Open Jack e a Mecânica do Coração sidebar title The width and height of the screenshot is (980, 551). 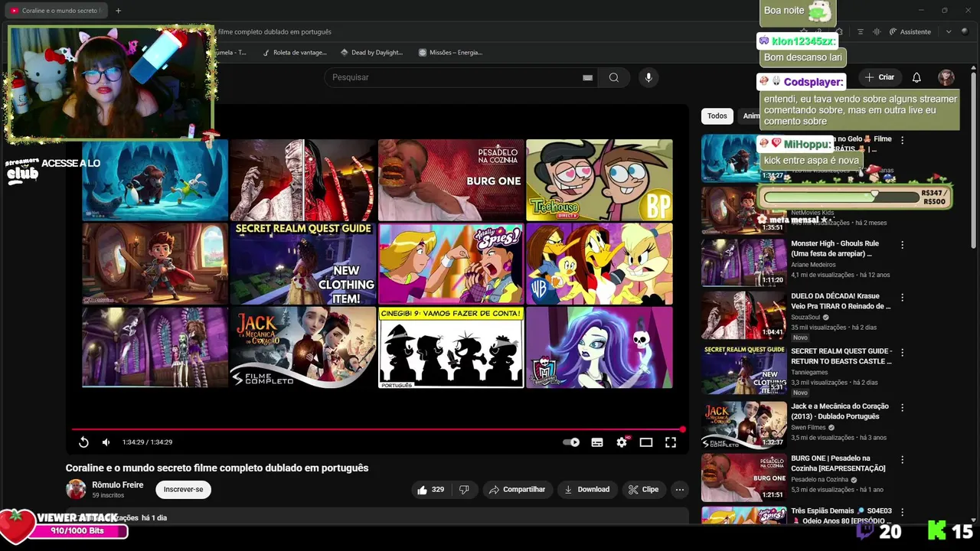(840, 411)
